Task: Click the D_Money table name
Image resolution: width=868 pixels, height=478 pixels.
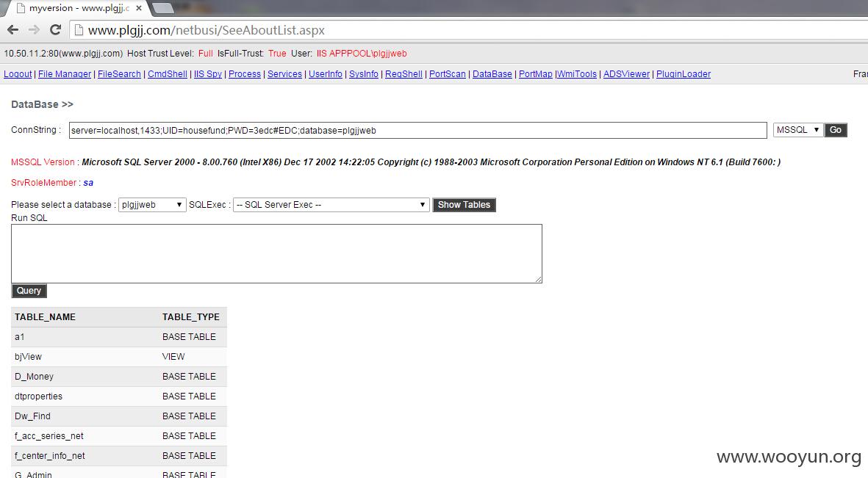Action: pos(34,377)
